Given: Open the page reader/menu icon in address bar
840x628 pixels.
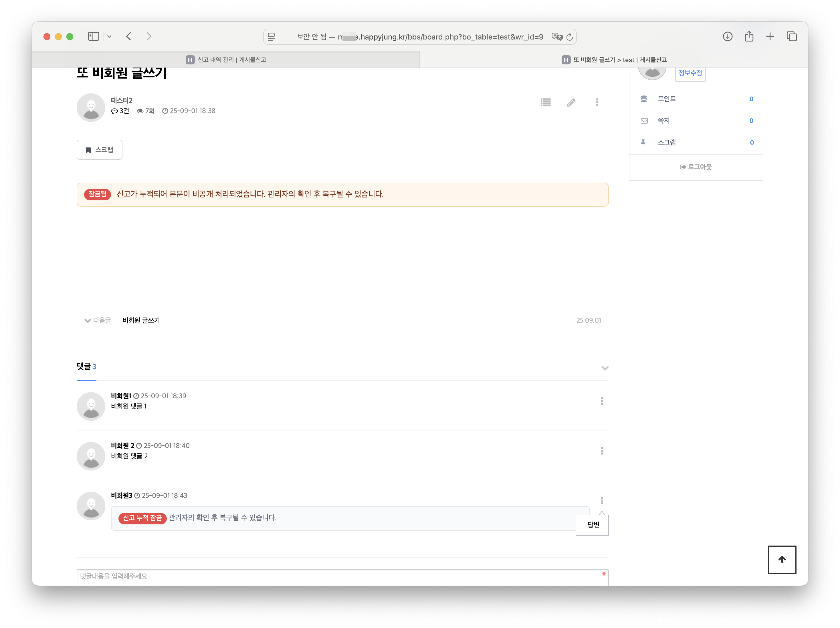Looking at the screenshot, I should [271, 37].
